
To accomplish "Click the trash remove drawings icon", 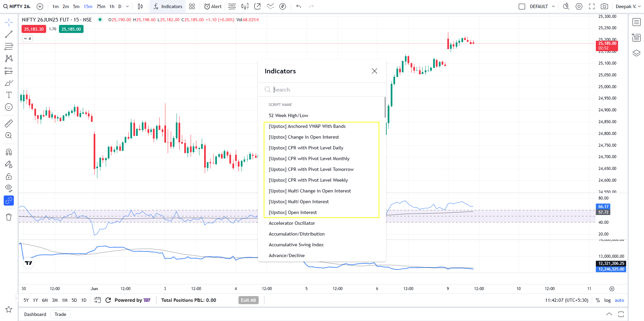I will pyautogui.click(x=9, y=217).
